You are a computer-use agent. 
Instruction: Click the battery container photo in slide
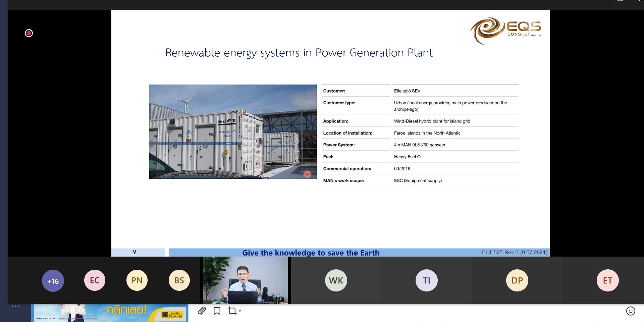point(233,131)
